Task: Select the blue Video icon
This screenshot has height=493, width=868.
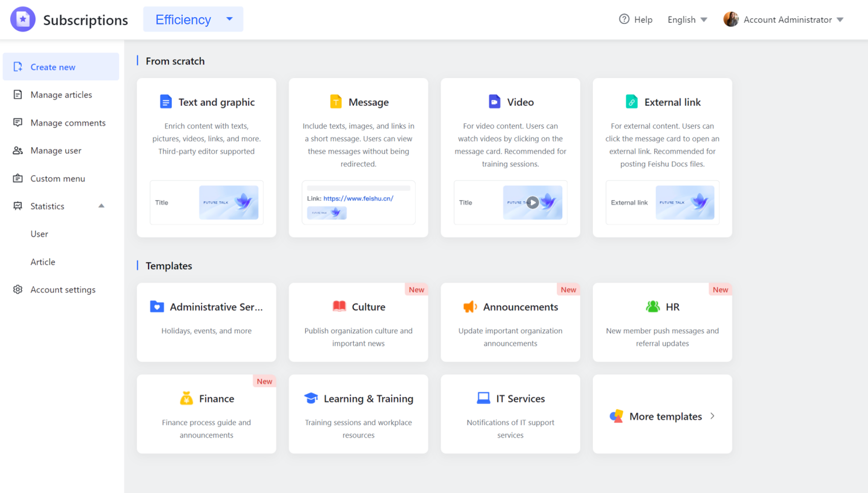Action: pos(495,101)
